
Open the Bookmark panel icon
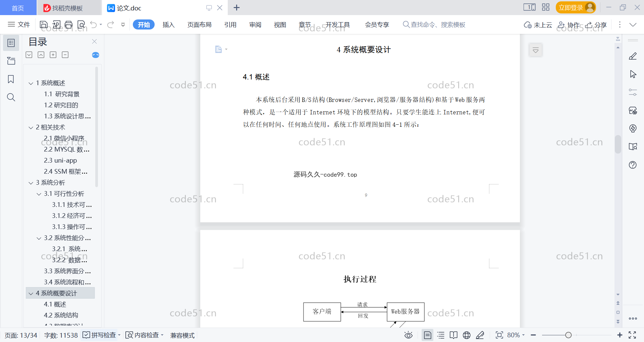[11, 79]
